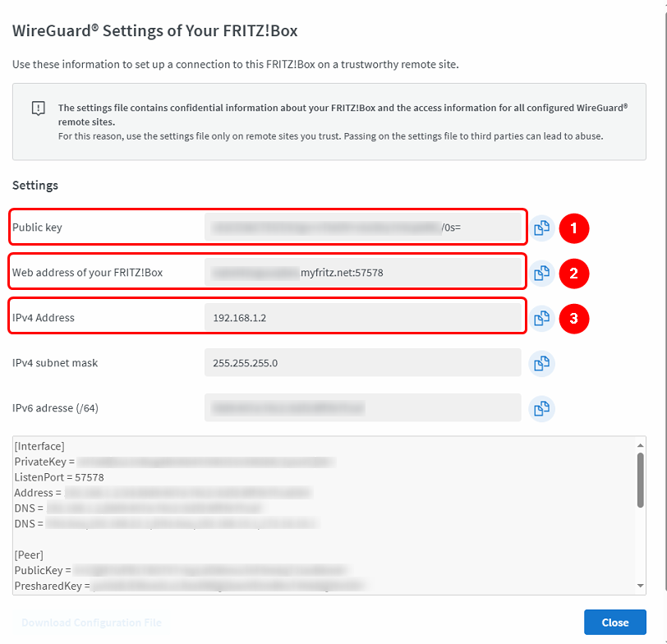Copy the IPv6 address value
The width and height of the screenshot is (667, 644).
pyautogui.click(x=541, y=407)
